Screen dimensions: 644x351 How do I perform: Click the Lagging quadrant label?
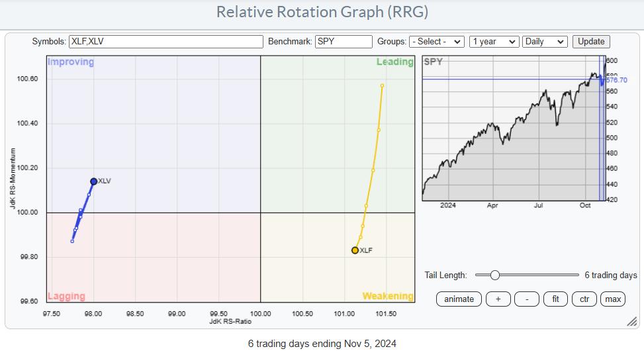tap(66, 296)
